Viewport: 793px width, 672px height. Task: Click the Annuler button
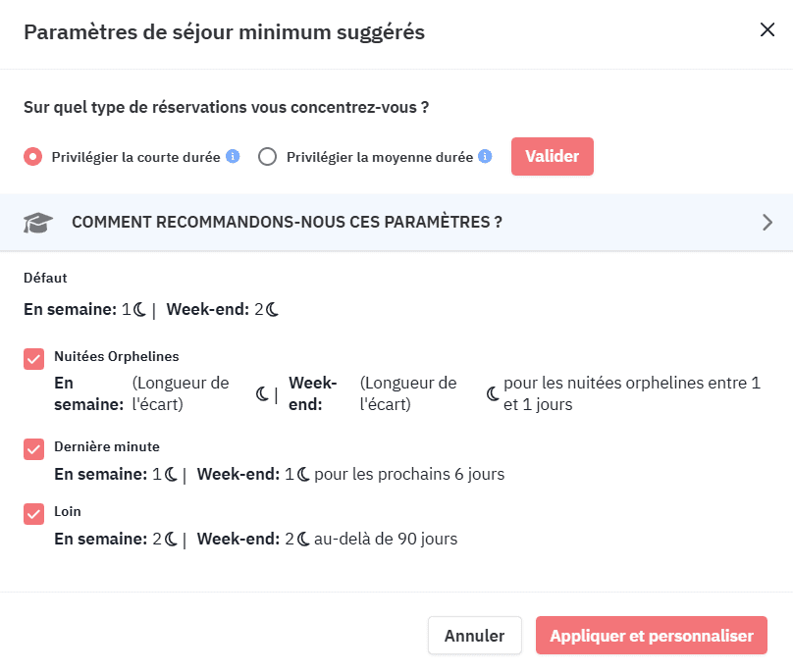[474, 636]
